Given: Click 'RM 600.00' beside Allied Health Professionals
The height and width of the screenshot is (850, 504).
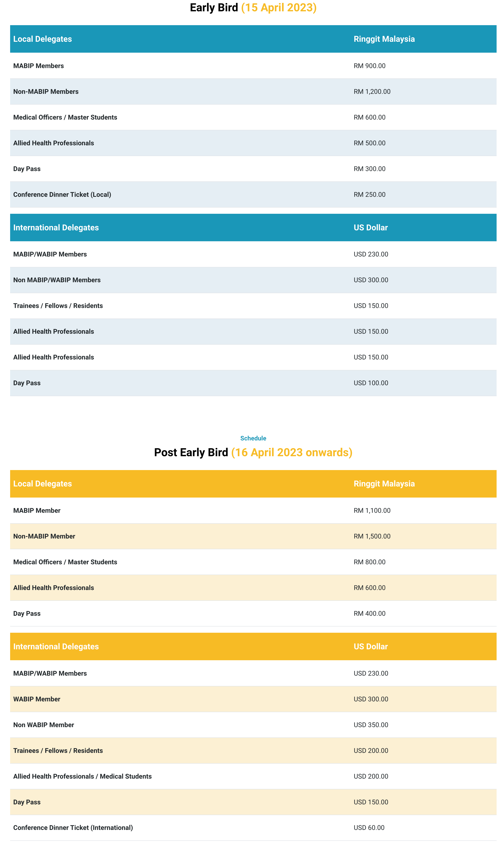Looking at the screenshot, I should (x=370, y=588).
